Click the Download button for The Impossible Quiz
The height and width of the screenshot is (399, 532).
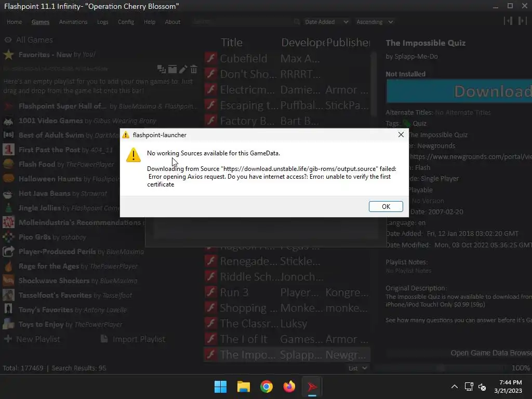459,91
